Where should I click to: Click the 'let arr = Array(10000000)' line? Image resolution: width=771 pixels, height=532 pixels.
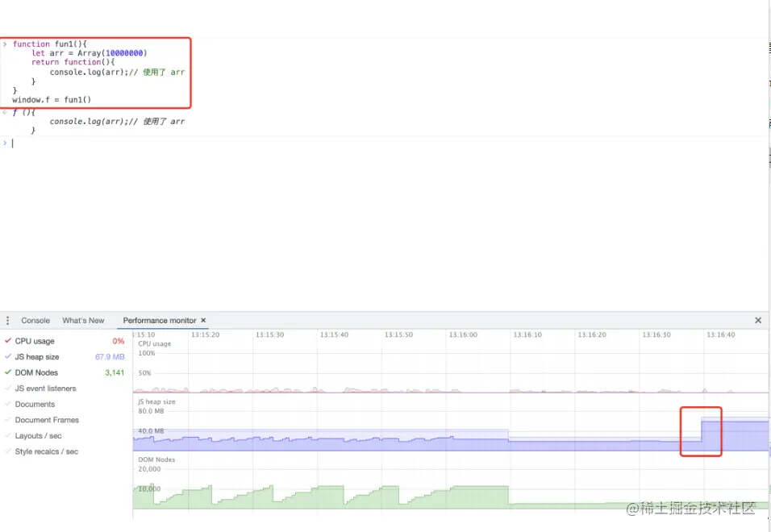pyautogui.click(x=89, y=53)
